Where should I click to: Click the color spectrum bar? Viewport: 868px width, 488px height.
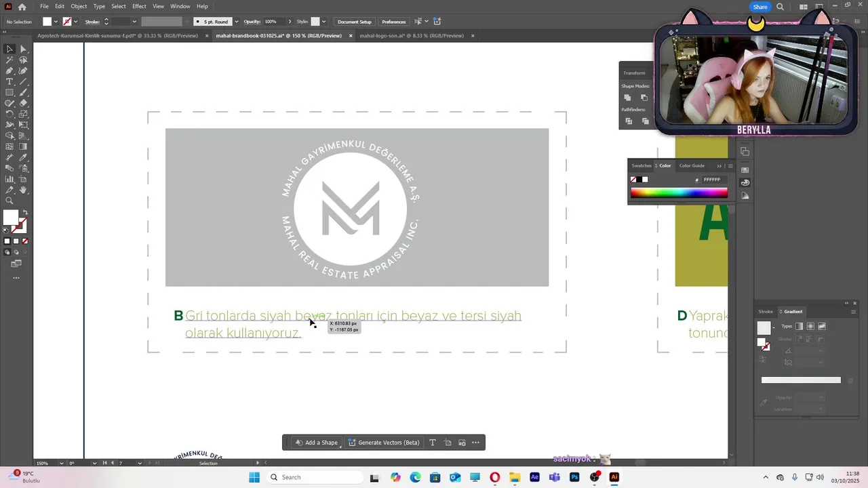click(x=679, y=193)
